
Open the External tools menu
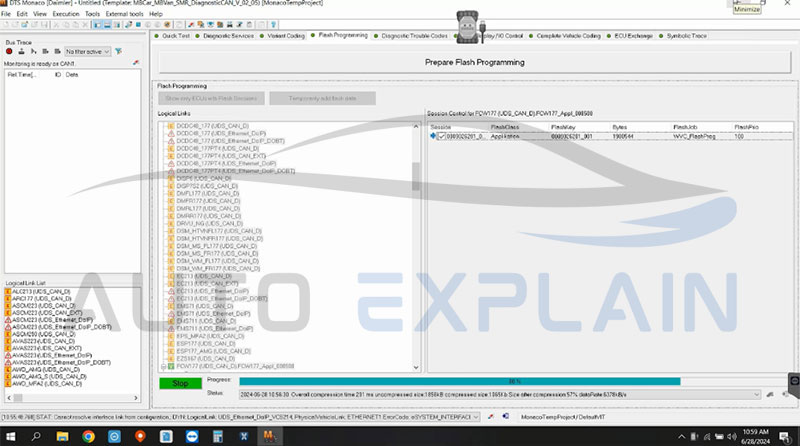tap(124, 14)
